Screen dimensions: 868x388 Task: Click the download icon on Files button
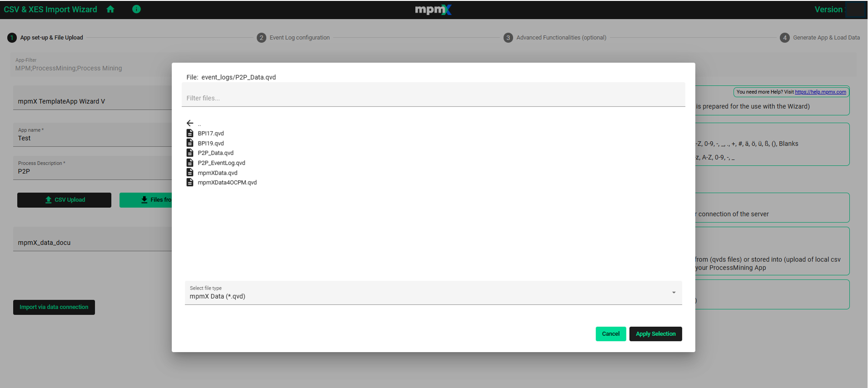(144, 200)
